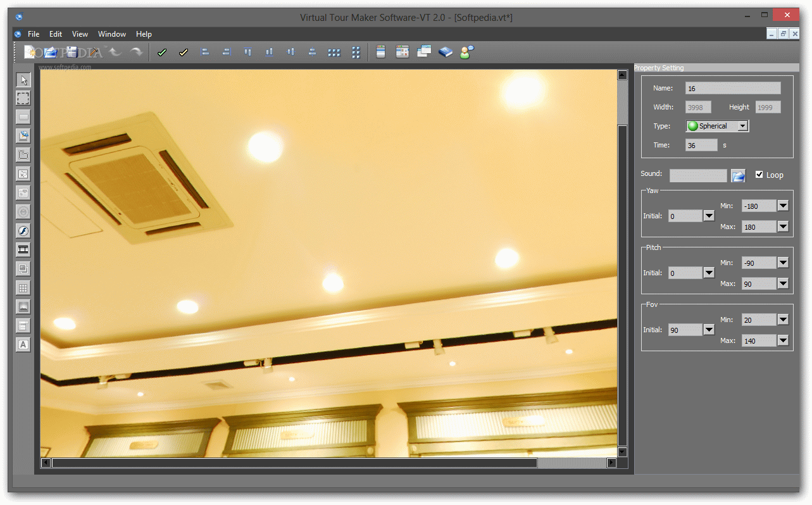Image resolution: width=812 pixels, height=505 pixels.
Task: Click the Name field containing 16
Action: click(733, 88)
